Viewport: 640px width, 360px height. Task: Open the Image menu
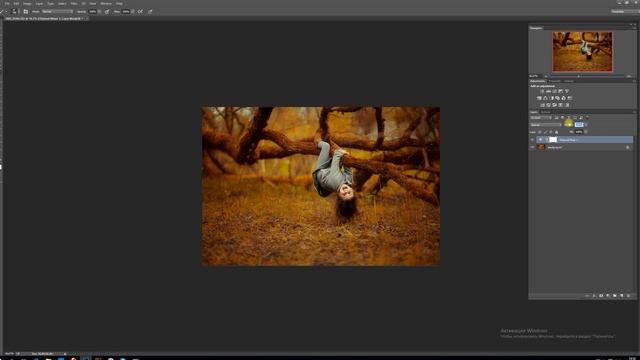(x=27, y=4)
